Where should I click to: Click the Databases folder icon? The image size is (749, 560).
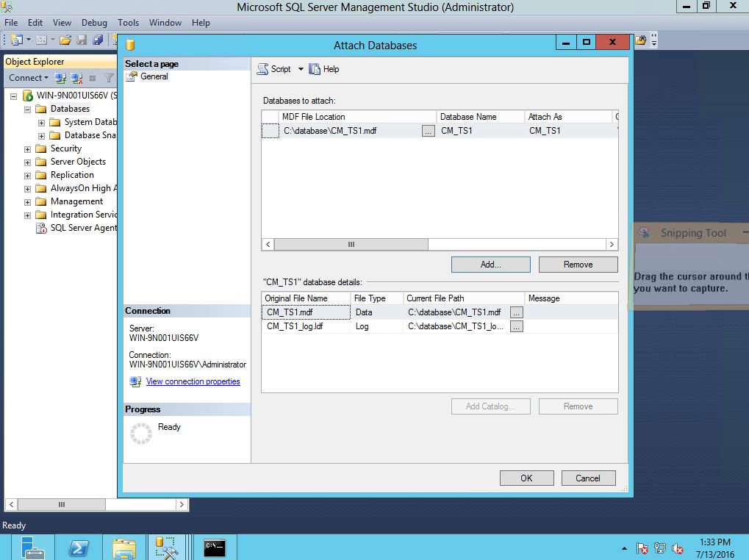click(x=41, y=109)
